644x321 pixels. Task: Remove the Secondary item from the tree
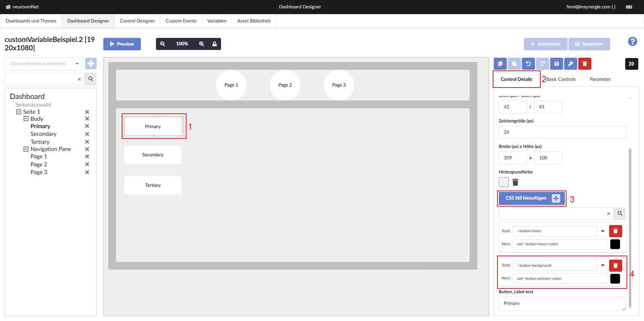point(87,134)
